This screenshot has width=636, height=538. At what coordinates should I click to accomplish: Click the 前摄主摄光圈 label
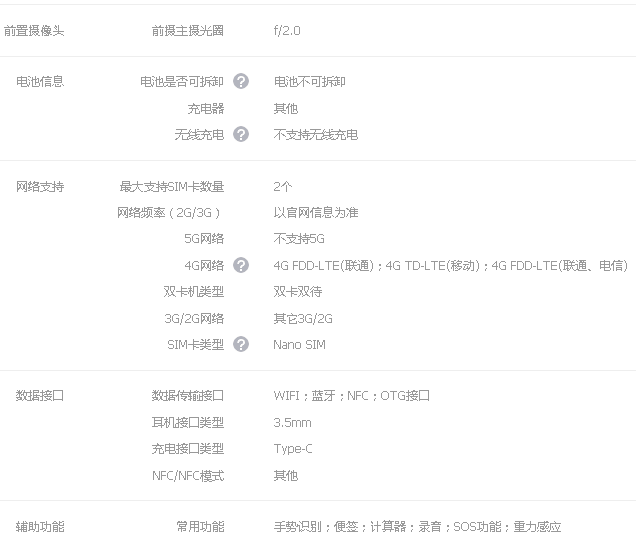[x=188, y=30]
